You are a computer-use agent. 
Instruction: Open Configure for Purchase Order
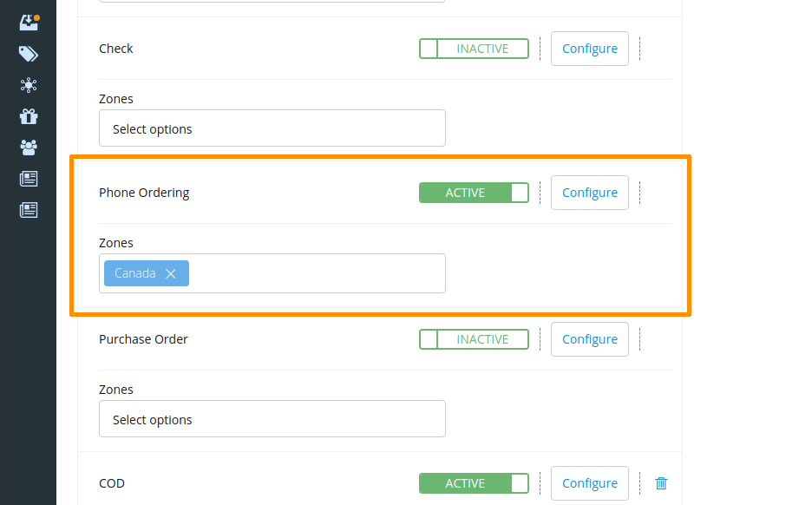589,339
